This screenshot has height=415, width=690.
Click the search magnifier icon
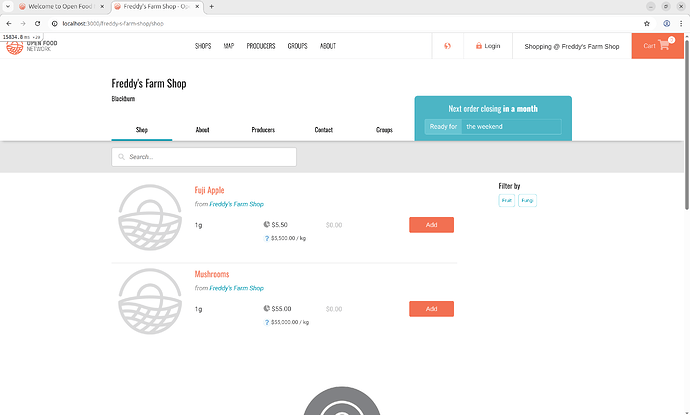point(121,157)
